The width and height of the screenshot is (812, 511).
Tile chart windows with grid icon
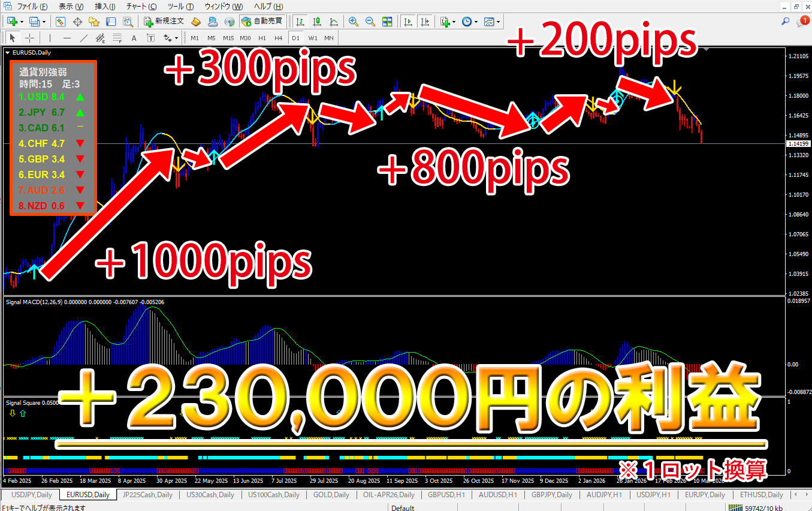pyautogui.click(x=387, y=22)
